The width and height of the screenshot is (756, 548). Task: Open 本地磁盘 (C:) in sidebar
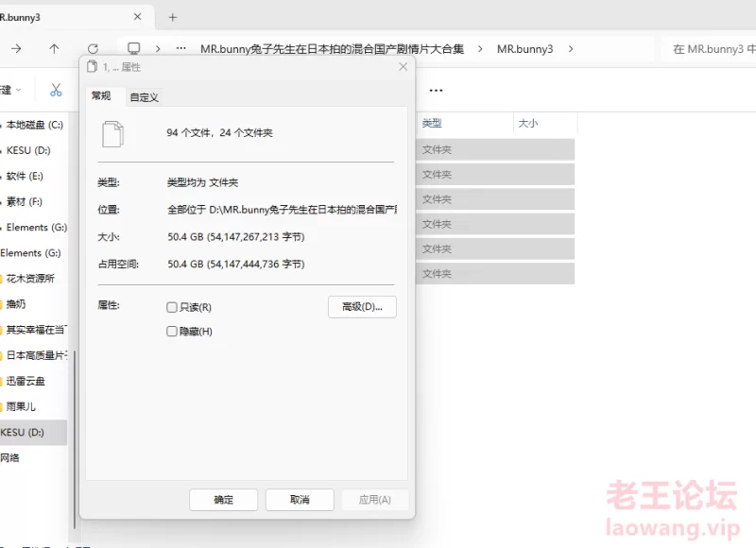click(x=35, y=125)
